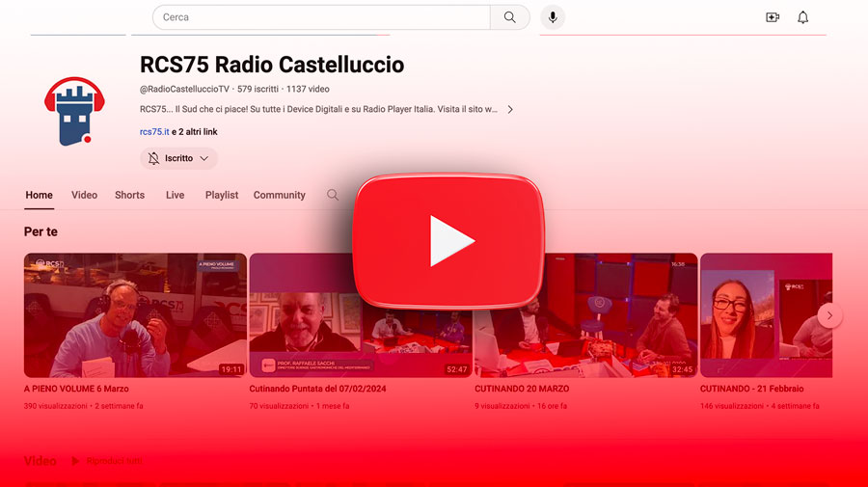Expand the channel description chevron

[510, 110]
